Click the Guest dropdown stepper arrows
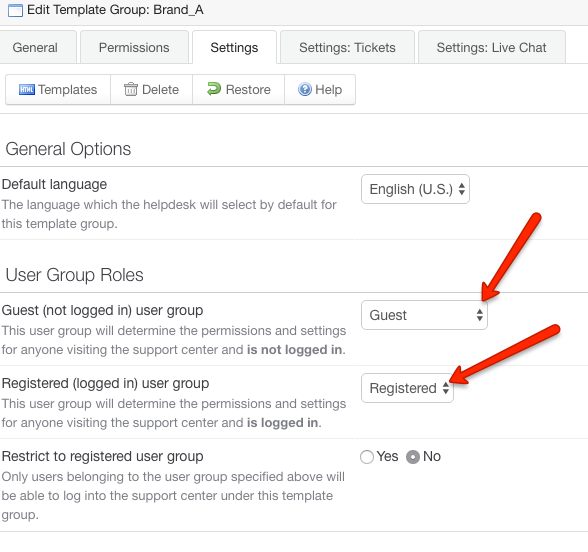 click(x=480, y=315)
